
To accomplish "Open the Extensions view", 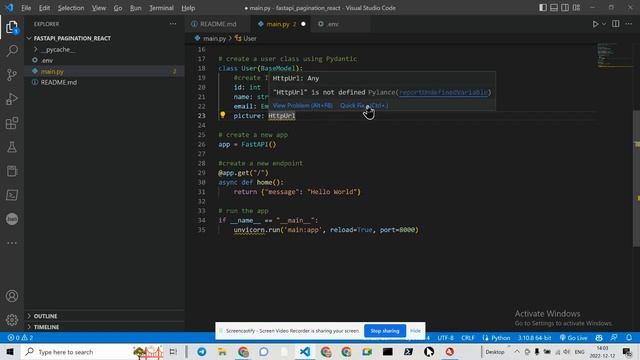I will [x=12, y=123].
